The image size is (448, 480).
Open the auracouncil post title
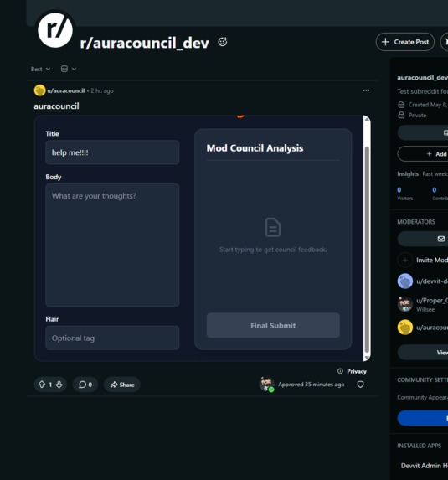[56, 106]
